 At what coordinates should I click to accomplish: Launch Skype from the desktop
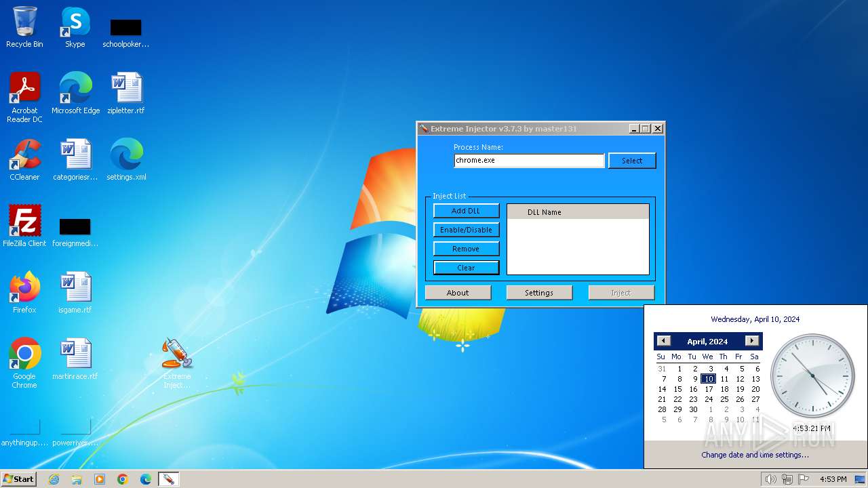click(75, 27)
